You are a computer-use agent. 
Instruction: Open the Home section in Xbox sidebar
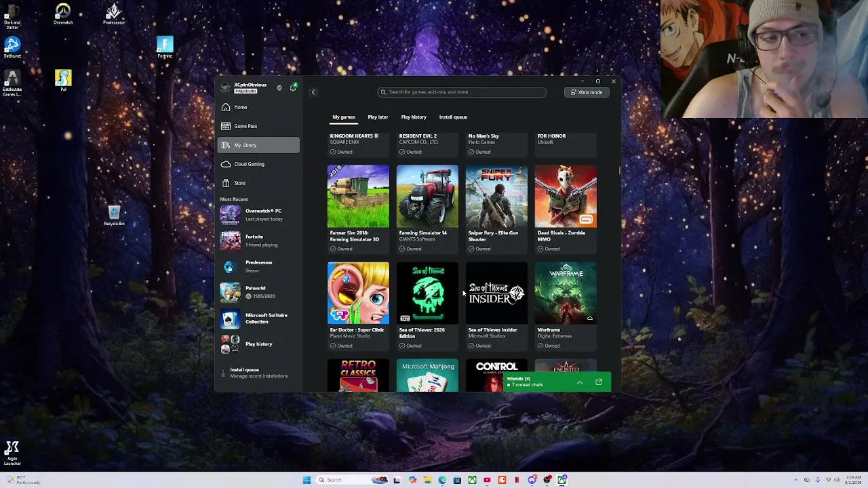(258, 107)
